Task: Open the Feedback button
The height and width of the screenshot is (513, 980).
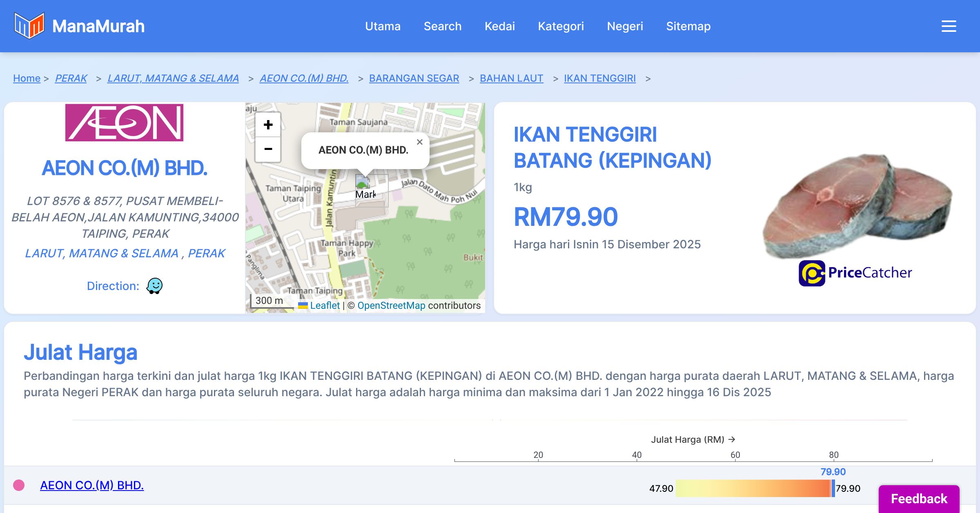Action: coord(919,498)
